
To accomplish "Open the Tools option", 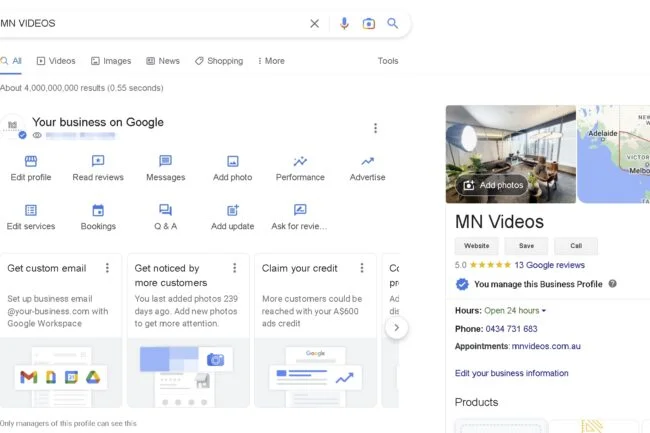I will tap(388, 61).
